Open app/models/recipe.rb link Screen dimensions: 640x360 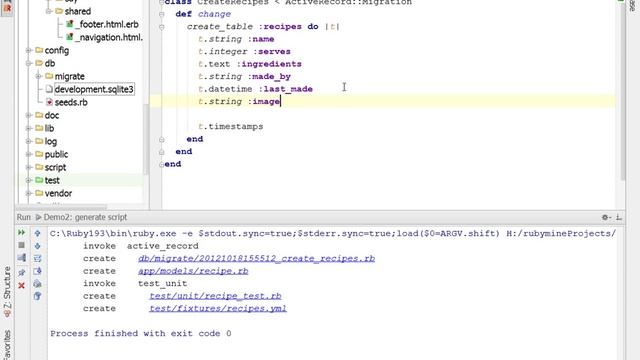point(193,271)
